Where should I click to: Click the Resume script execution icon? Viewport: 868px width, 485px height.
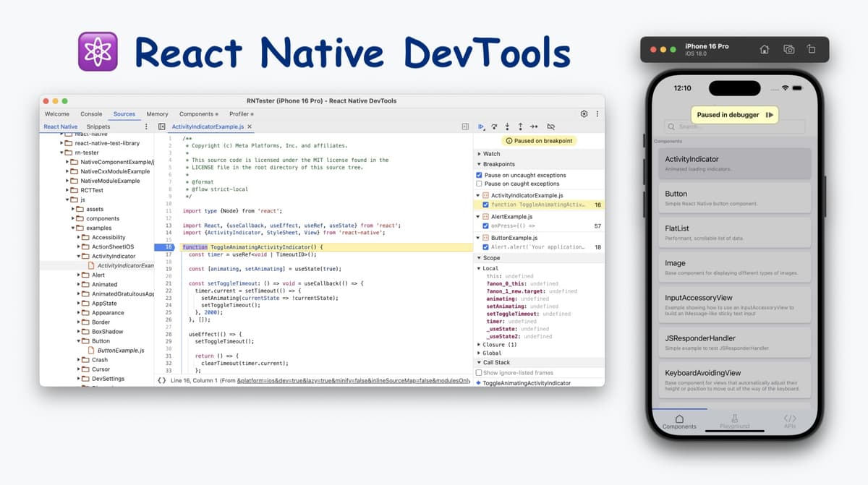[482, 126]
